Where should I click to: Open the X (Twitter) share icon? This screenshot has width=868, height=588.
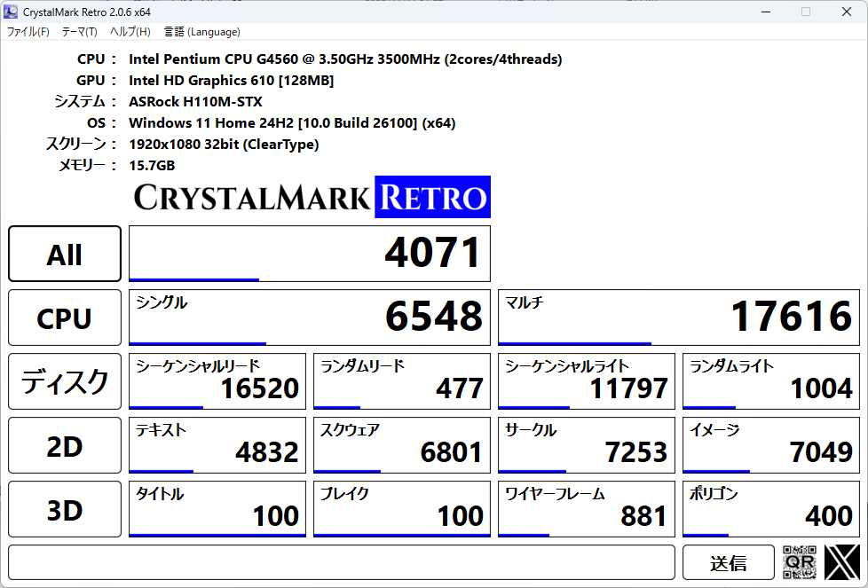[x=841, y=562]
